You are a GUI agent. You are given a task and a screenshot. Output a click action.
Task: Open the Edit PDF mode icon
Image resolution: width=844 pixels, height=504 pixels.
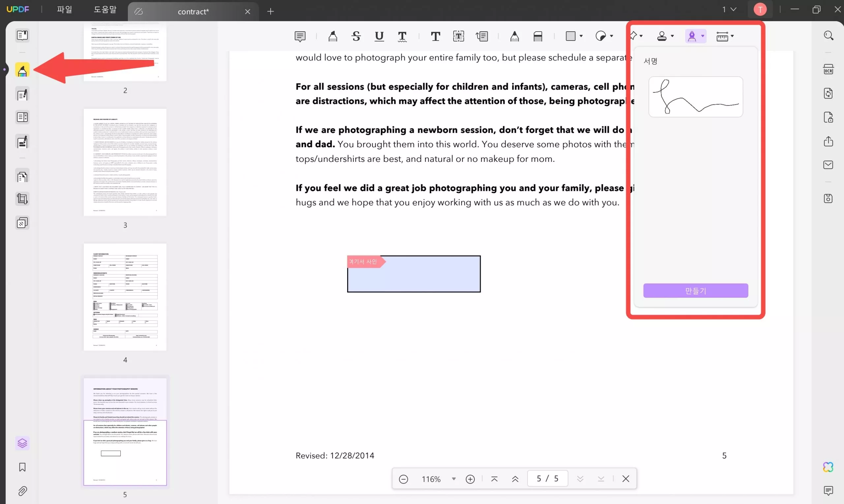[22, 95]
